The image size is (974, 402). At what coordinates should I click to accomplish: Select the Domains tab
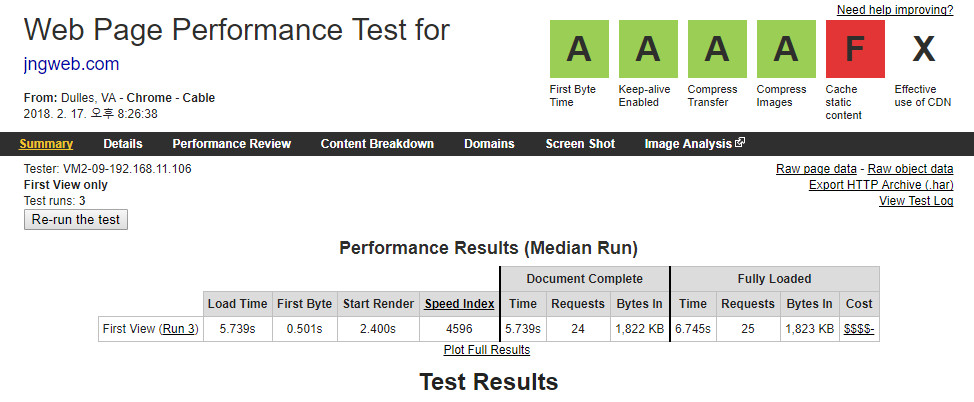point(489,144)
